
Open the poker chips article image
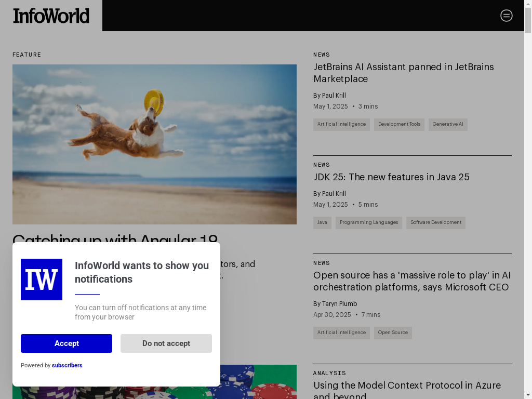(x=258, y=382)
